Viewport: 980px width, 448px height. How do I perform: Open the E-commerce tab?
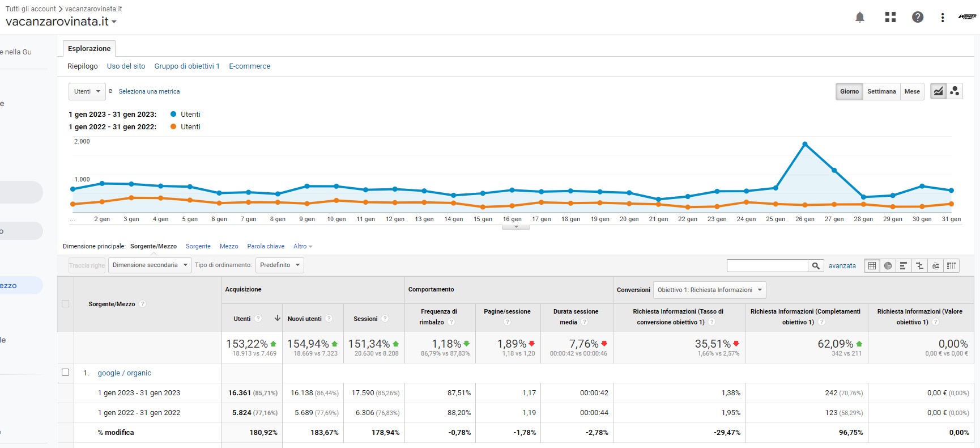249,66
